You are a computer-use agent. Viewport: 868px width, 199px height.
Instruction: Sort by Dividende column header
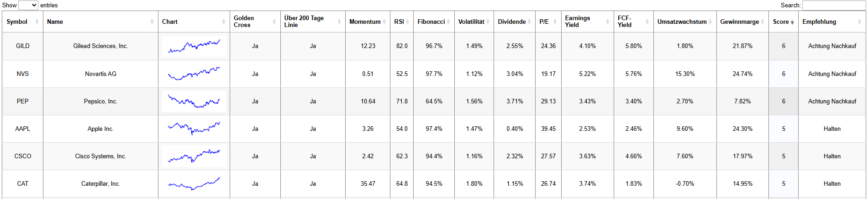click(x=511, y=22)
